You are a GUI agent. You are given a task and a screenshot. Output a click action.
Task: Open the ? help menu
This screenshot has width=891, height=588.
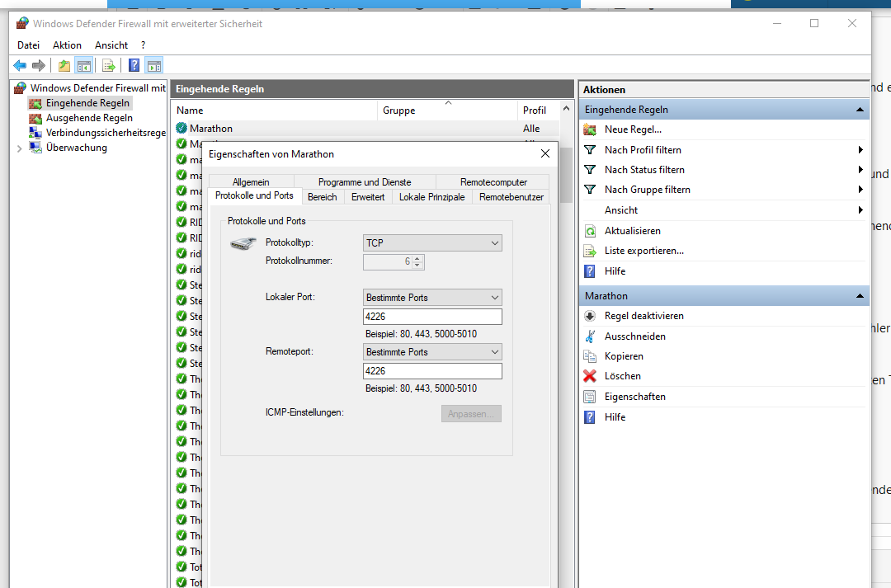[144, 45]
